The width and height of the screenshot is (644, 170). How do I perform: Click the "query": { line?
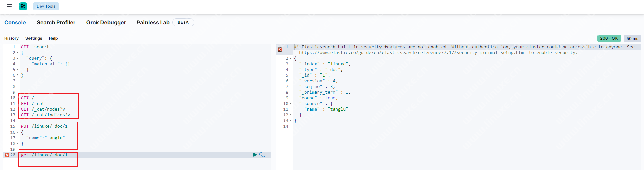click(x=39, y=58)
